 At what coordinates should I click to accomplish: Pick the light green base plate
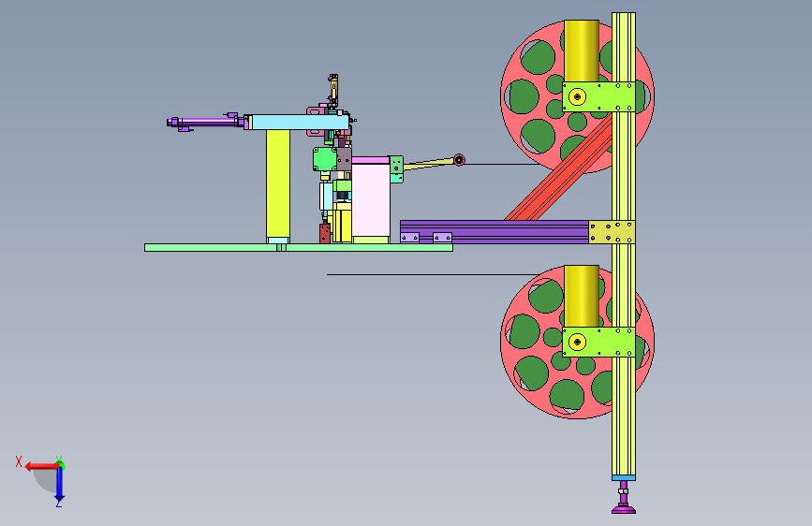coord(298,247)
